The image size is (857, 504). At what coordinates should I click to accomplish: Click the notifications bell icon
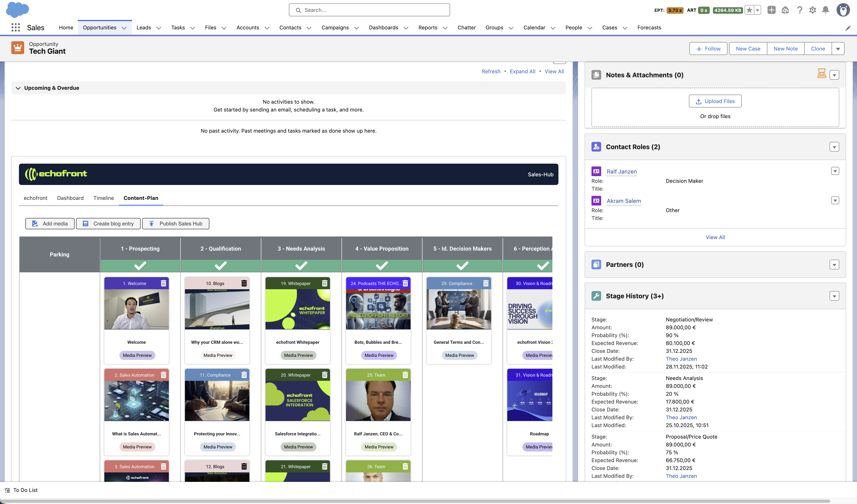(x=825, y=10)
